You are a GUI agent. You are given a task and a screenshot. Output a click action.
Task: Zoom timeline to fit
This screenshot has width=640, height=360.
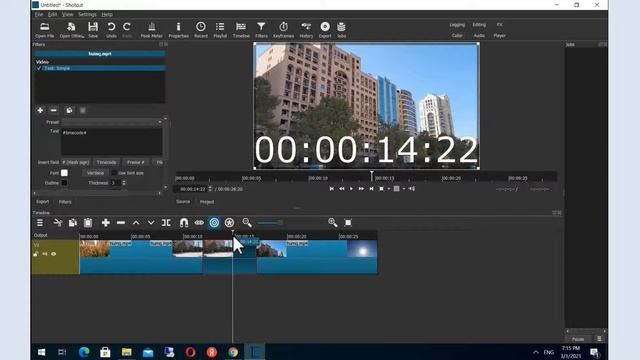pyautogui.click(x=348, y=222)
